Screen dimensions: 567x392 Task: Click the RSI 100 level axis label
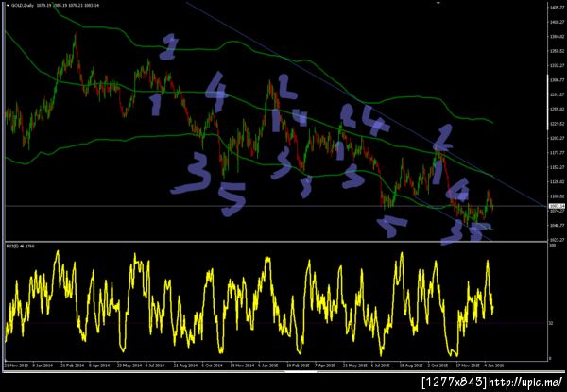(552, 246)
